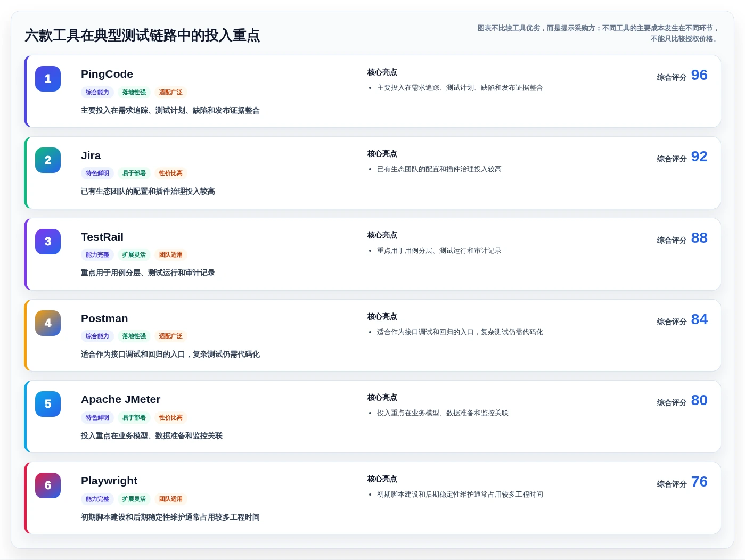745x560 pixels.
Task: Select the 能力完整 tag under TestRail
Action: (97, 254)
